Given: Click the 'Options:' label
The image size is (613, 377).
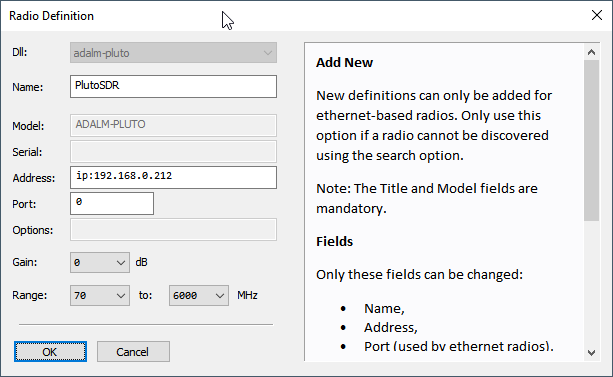Looking at the screenshot, I should 32,230.
